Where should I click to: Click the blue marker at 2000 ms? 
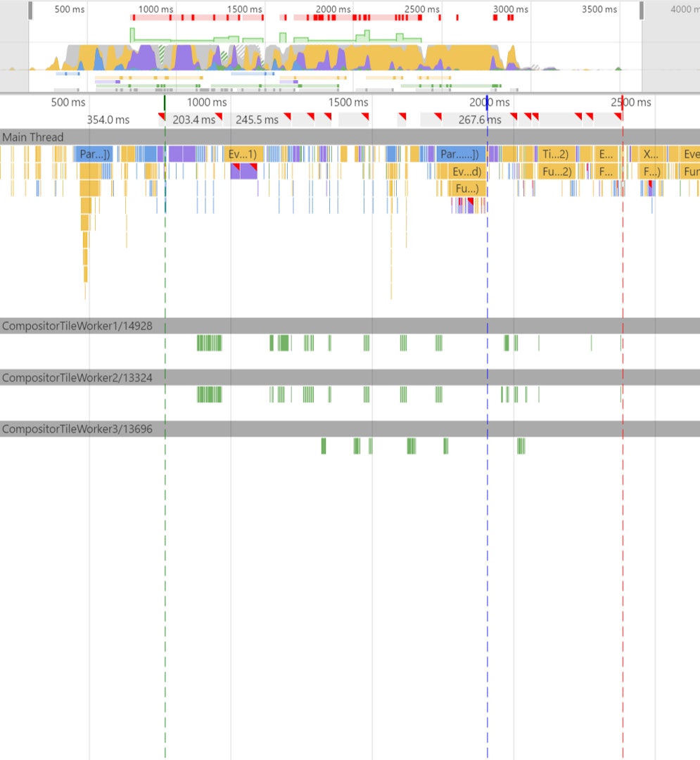(x=487, y=101)
